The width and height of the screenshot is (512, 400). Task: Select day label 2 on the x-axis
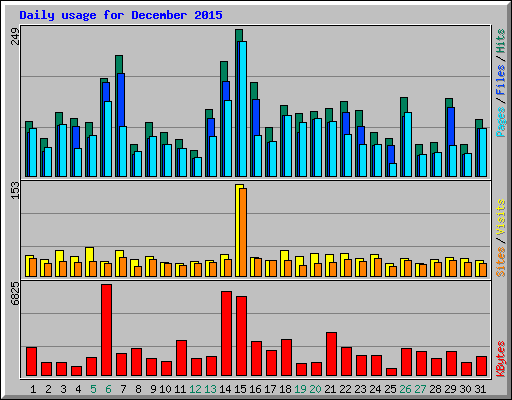48,389
